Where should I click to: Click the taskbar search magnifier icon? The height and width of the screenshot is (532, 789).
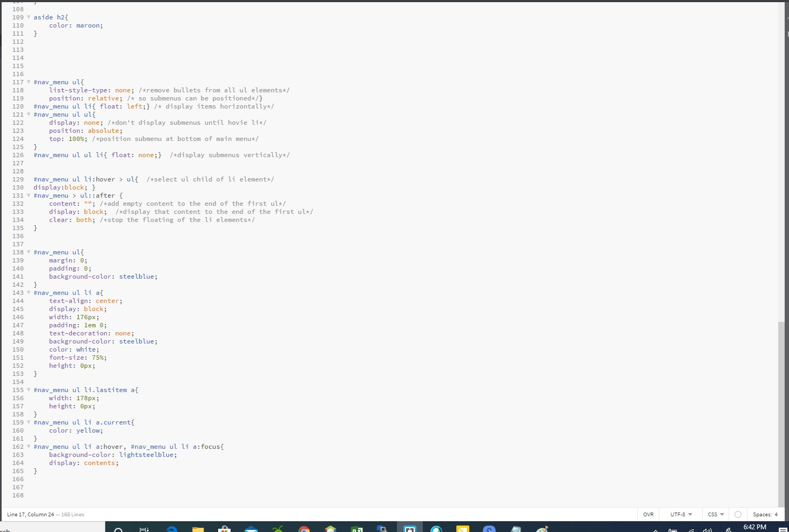[x=119, y=529]
